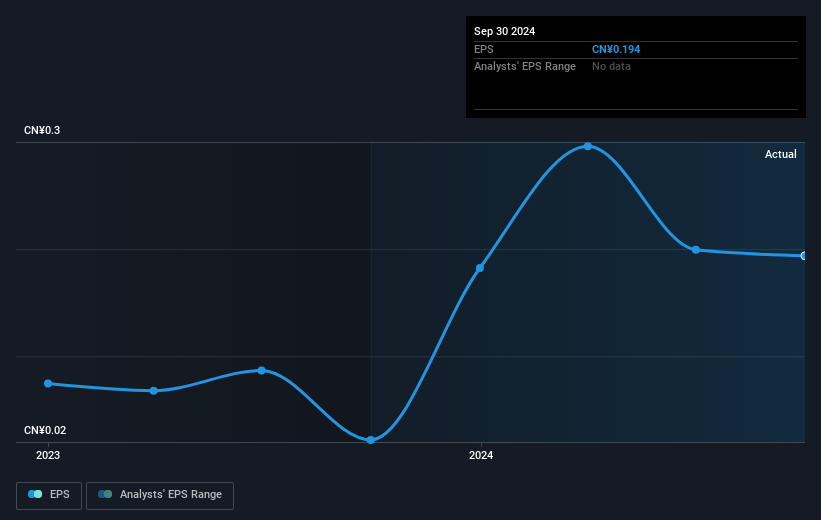Screen dimensions: 821x520
Task: Toggle the Analysts' EPS Range legend button
Action: (x=160, y=495)
